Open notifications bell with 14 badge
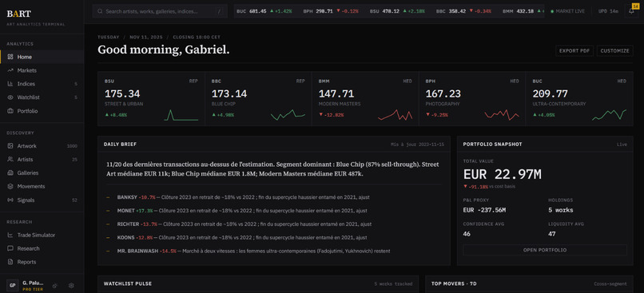Viewport: 644px width, 293px height. (x=631, y=11)
